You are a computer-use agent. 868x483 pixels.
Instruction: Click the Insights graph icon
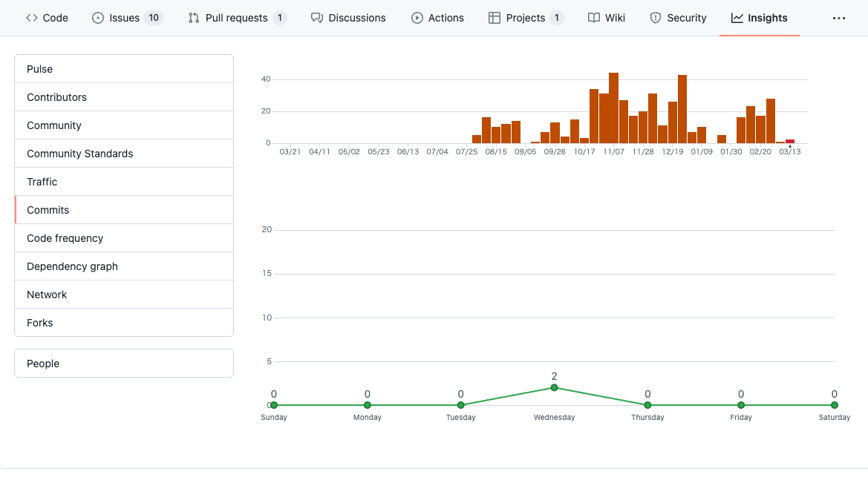737,18
